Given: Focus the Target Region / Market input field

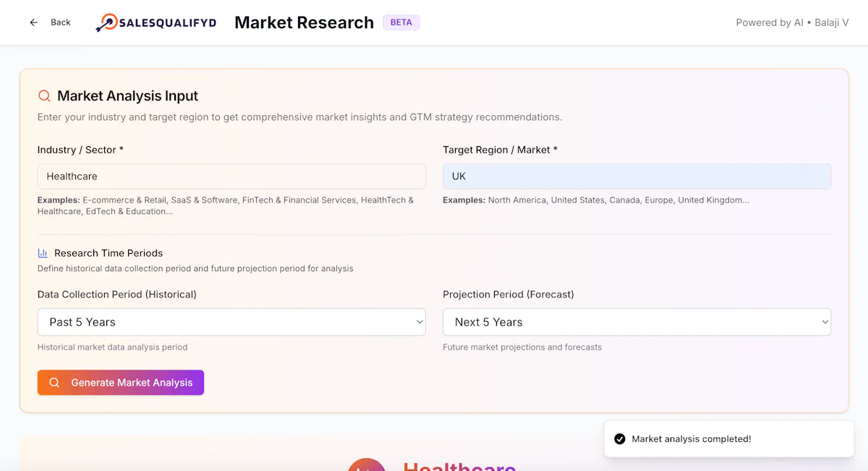Looking at the screenshot, I should click(x=637, y=177).
